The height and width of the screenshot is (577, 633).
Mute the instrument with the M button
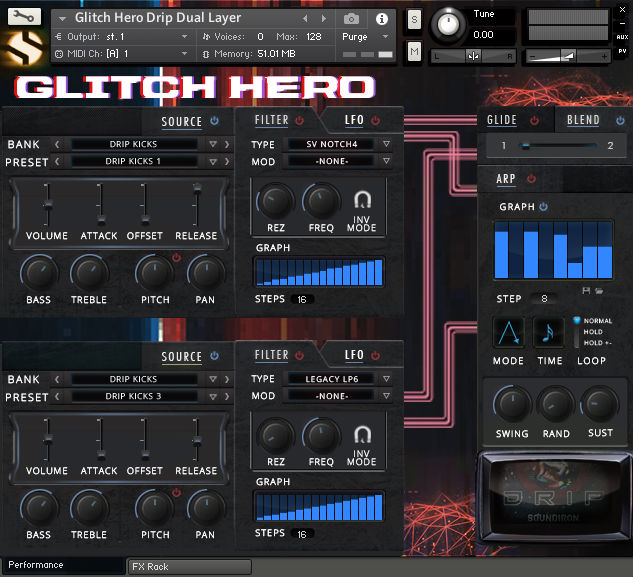tap(414, 51)
